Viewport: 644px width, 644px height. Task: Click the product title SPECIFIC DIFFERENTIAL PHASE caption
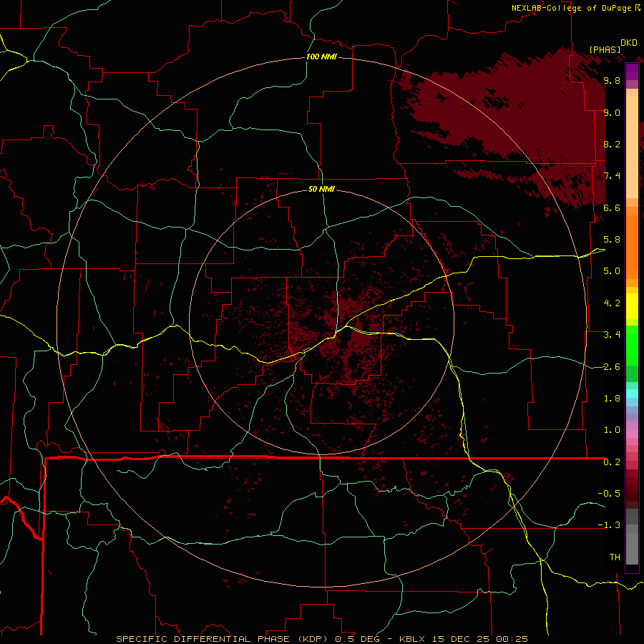tap(223, 639)
